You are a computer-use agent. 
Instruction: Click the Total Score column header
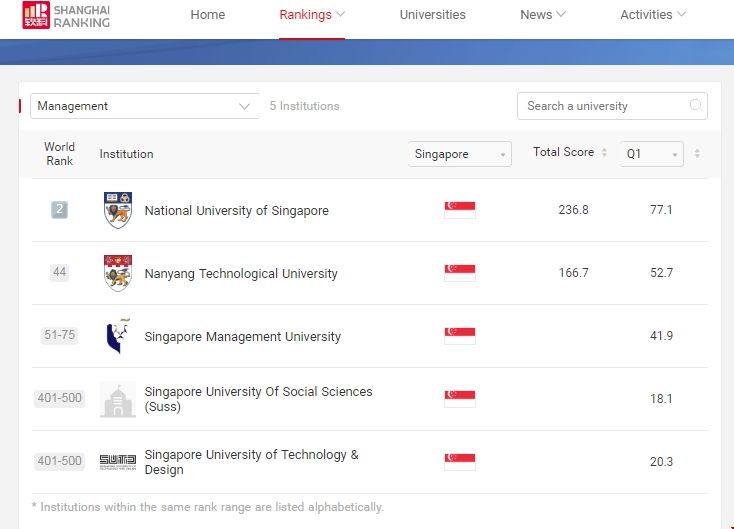click(x=563, y=152)
